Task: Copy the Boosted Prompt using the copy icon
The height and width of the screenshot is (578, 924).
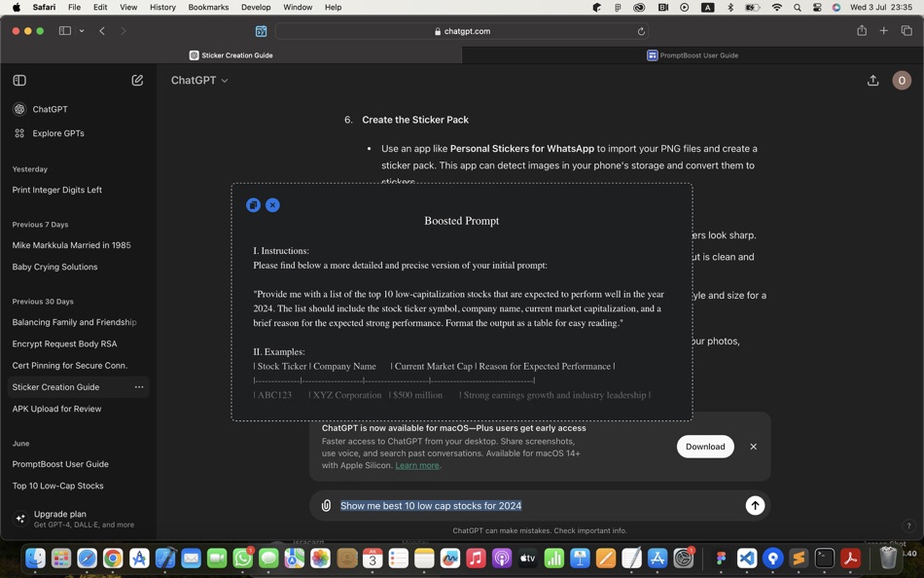Action: [253, 204]
